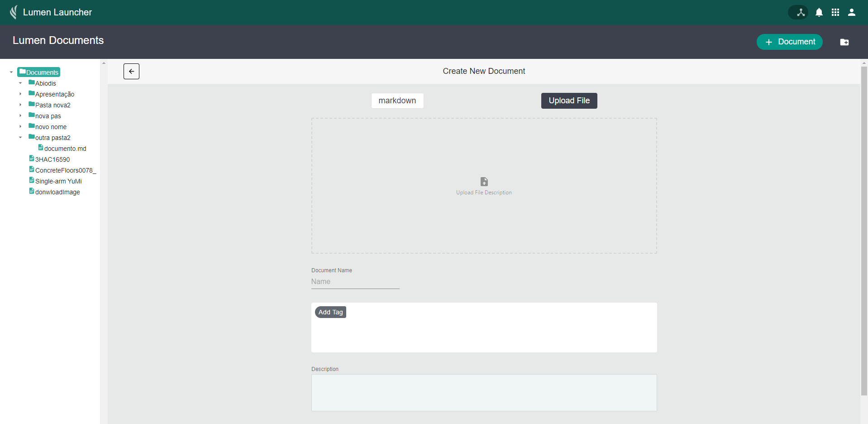
Task: Switch to the markdown tab
Action: click(397, 101)
